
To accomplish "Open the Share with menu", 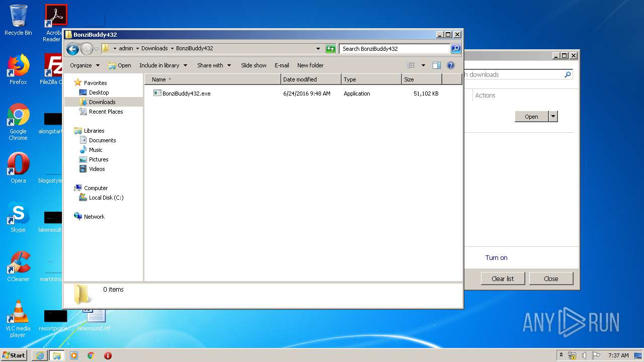I will [x=214, y=65].
